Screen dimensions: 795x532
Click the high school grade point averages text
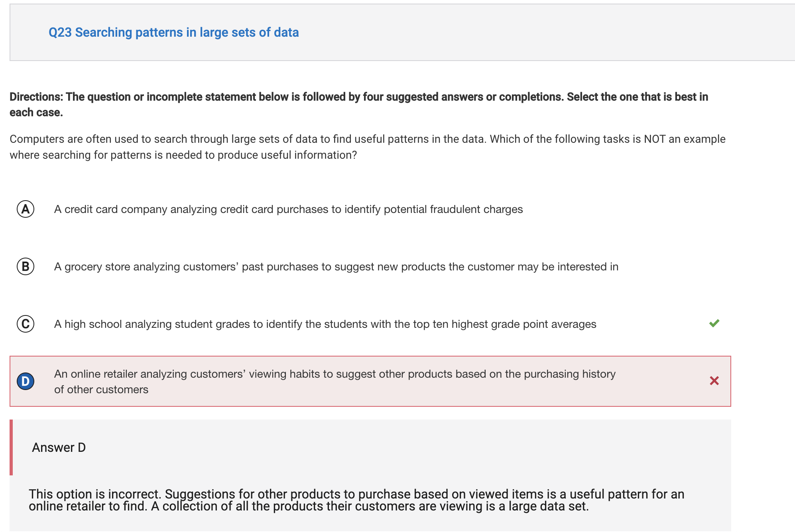pyautogui.click(x=325, y=324)
